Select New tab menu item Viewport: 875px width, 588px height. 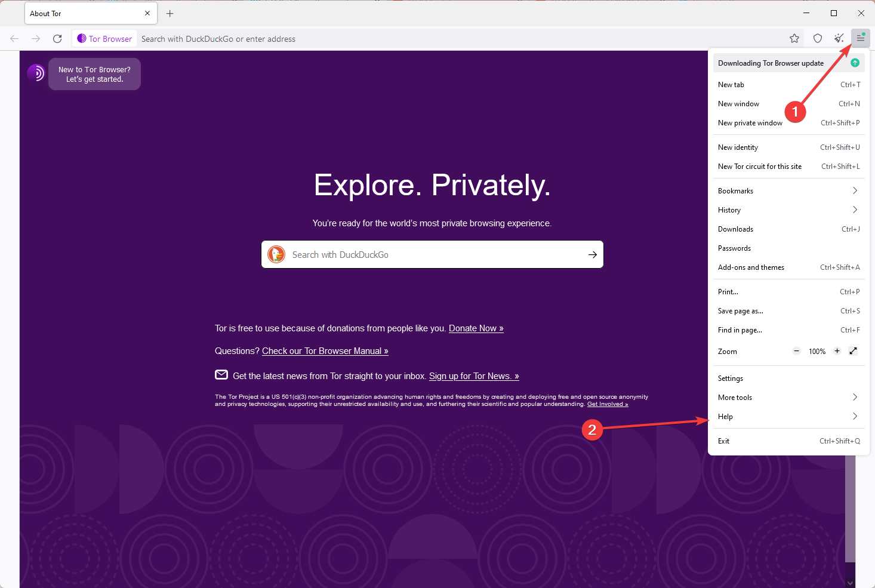point(788,85)
